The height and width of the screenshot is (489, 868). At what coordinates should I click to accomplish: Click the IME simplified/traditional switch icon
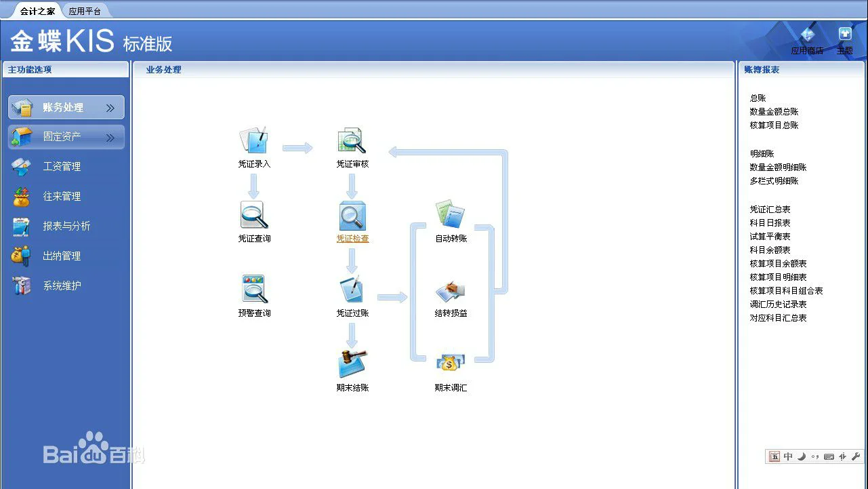click(842, 456)
